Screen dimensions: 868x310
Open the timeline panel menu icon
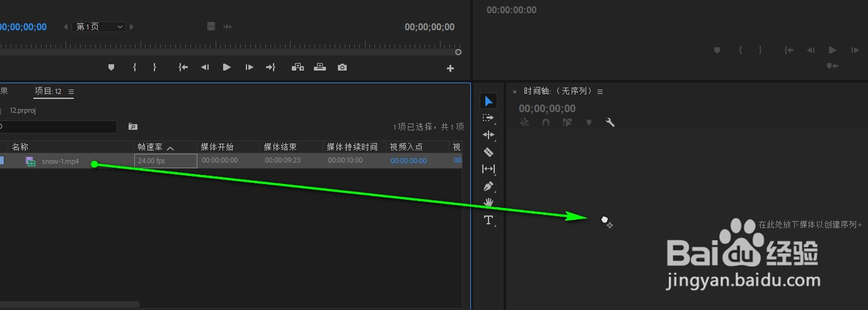tap(600, 92)
